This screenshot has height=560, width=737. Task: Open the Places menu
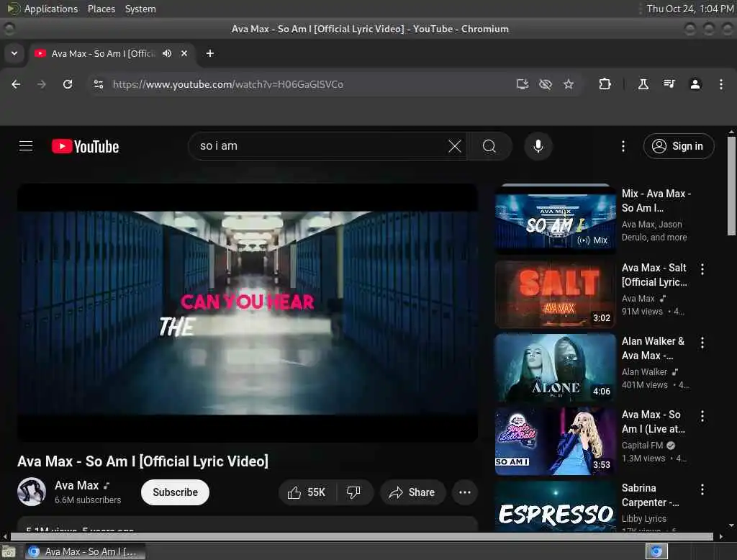[x=101, y=9]
